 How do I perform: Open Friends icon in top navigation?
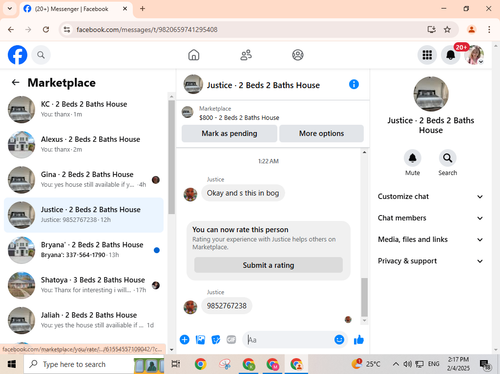246,55
